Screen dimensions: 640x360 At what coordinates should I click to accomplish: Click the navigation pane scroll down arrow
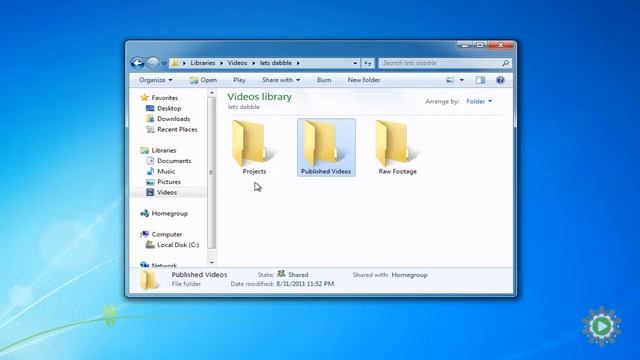click(211, 262)
